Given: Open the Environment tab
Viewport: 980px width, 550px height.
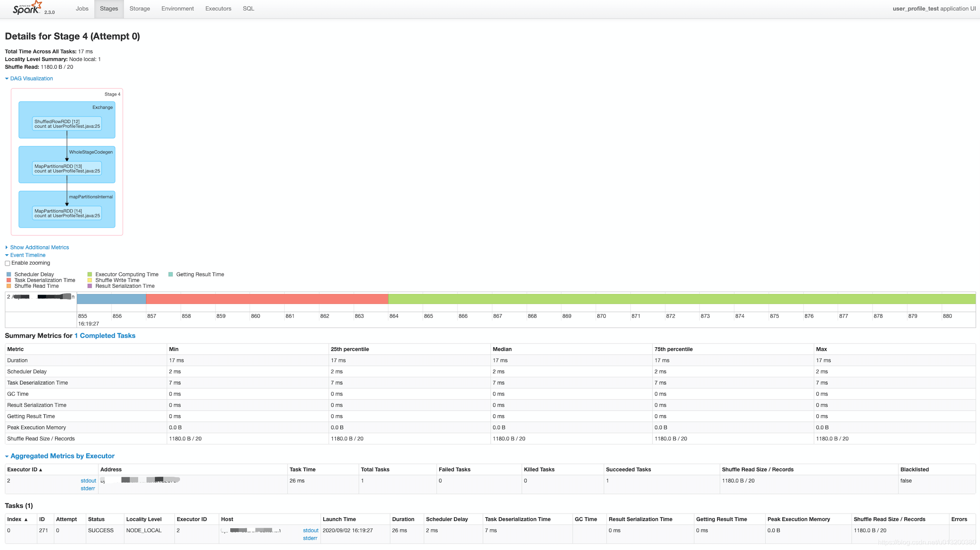Looking at the screenshot, I should [177, 9].
